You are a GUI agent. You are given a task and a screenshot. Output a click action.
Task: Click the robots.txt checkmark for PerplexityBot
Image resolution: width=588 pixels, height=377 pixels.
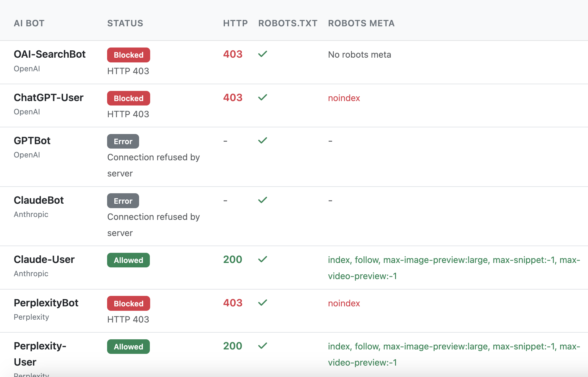263,303
